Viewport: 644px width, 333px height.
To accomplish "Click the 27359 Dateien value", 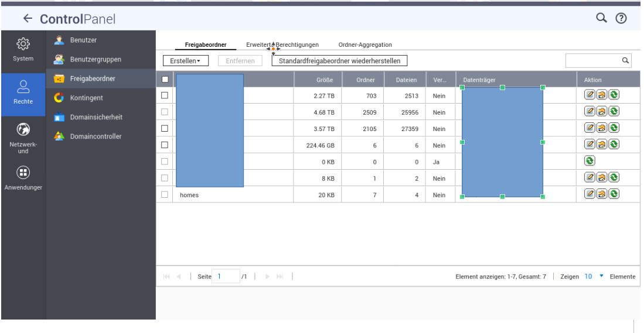I will pyautogui.click(x=408, y=129).
